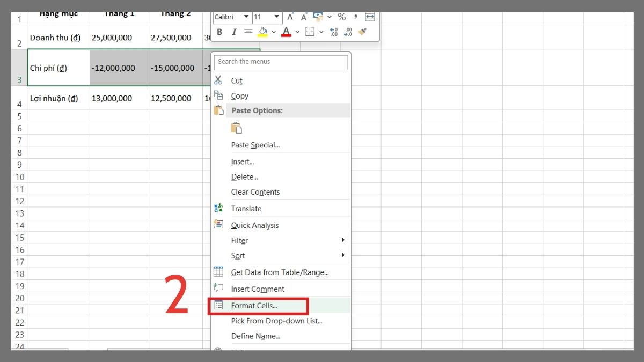Click inside the Search the menus field
The width and height of the screenshot is (644, 362).
[281, 62]
